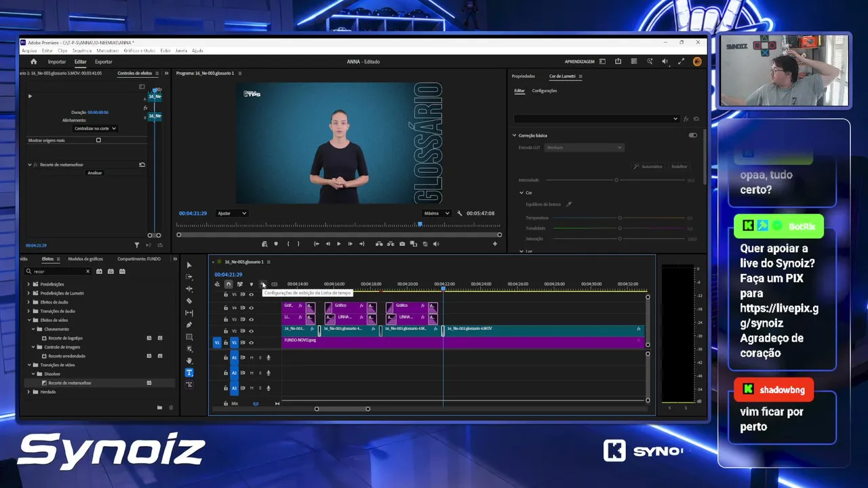Add a marker from the timeline toolbar
The width and height of the screenshot is (868, 488).
click(251, 284)
